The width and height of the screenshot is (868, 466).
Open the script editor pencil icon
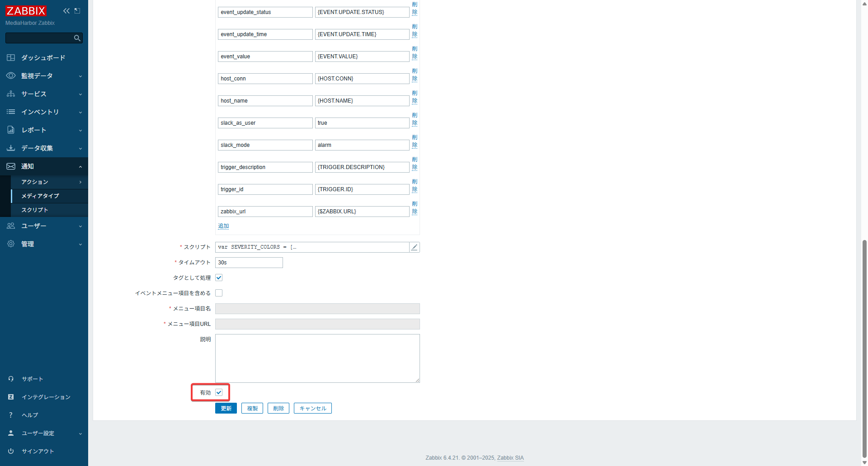(414, 247)
